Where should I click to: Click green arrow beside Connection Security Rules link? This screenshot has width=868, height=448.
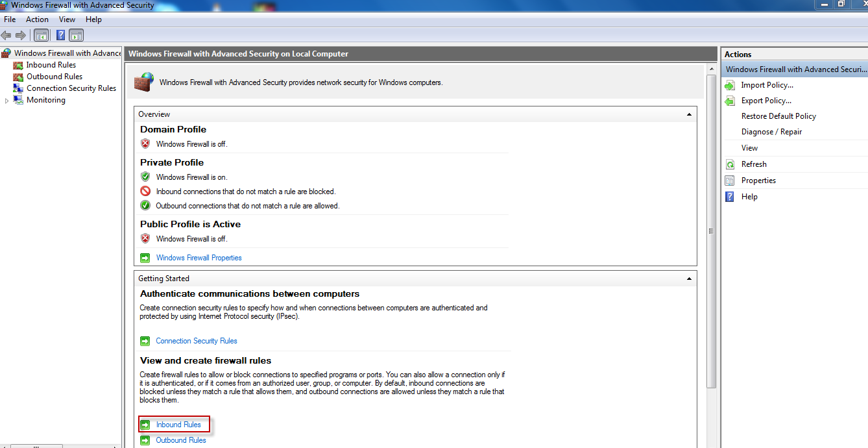tap(145, 341)
